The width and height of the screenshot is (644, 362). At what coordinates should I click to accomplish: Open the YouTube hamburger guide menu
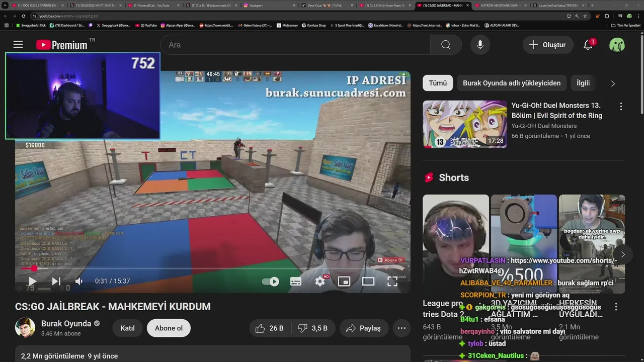tap(18, 45)
